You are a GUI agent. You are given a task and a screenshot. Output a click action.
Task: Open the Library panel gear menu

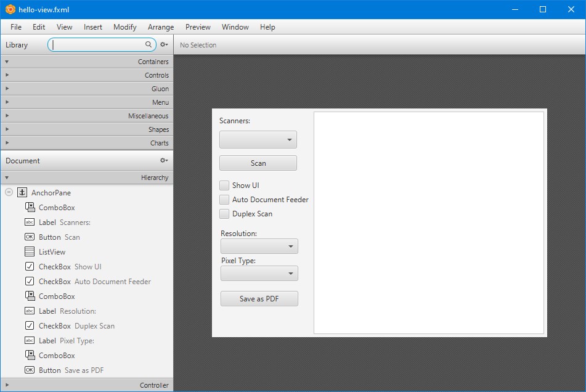(164, 44)
